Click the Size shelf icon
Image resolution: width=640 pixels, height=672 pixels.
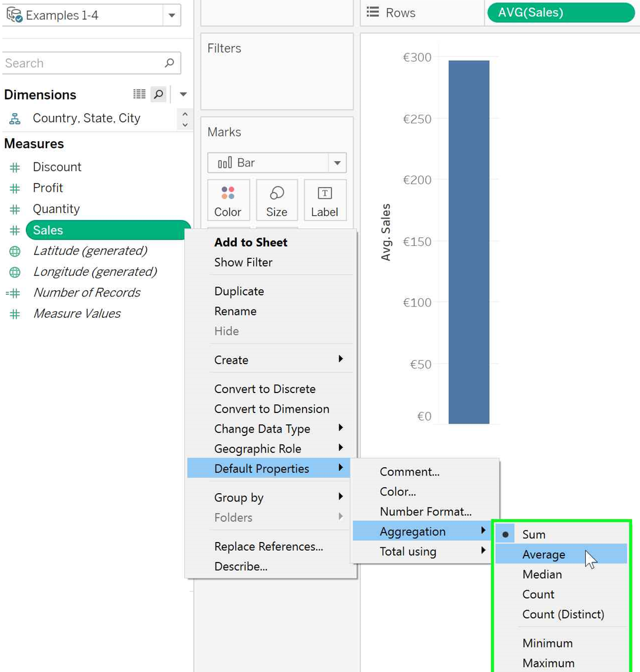(x=277, y=200)
